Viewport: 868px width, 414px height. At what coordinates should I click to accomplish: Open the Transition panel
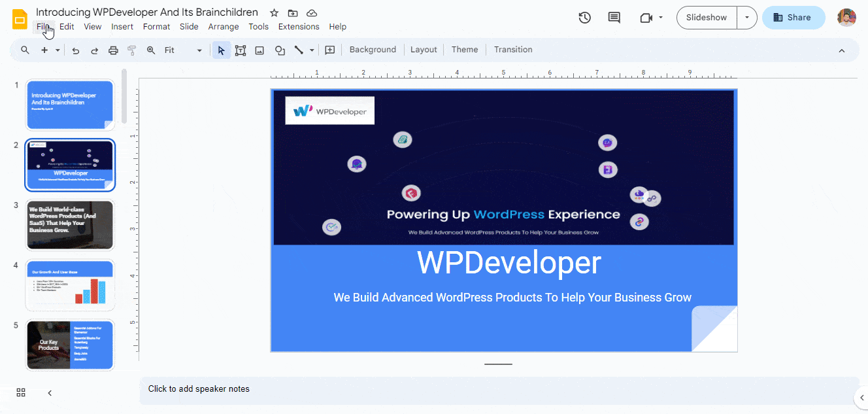click(513, 50)
